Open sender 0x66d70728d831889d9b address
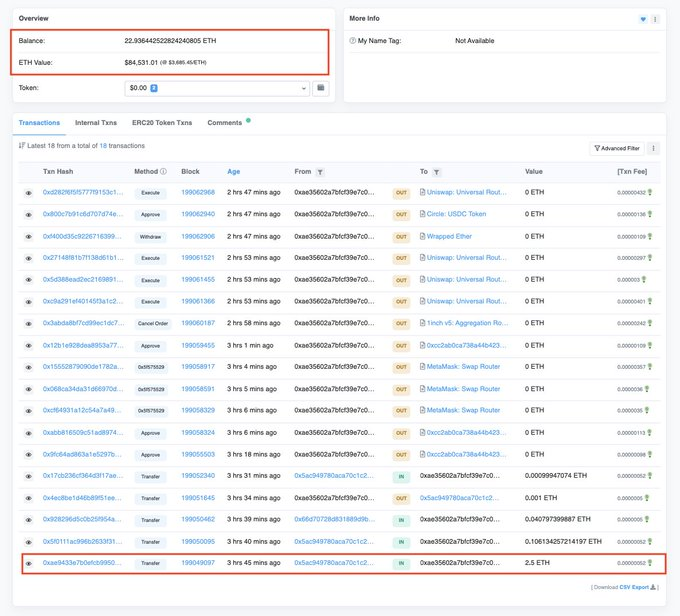The height and width of the screenshot is (616, 680). pyautogui.click(x=334, y=519)
